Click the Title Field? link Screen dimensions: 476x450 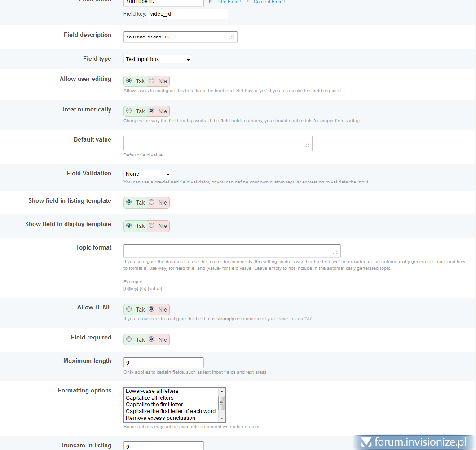229,2
